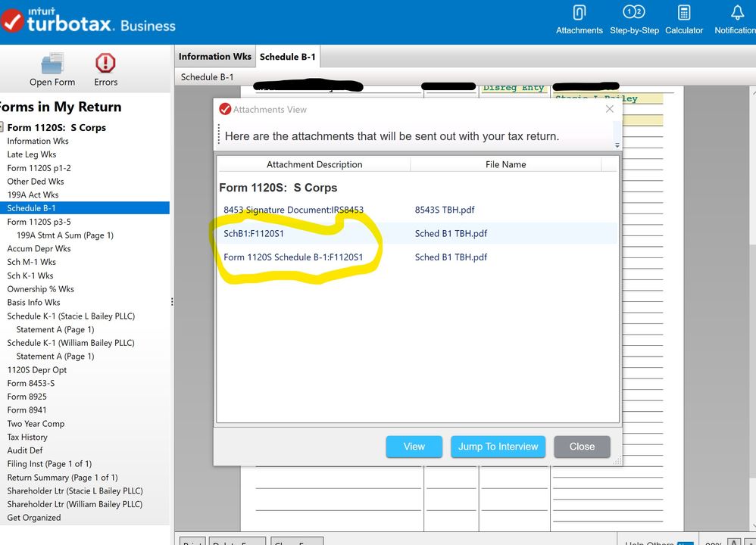The height and width of the screenshot is (545, 756).
Task: Open the Attachments panel icon
Action: coord(579,19)
